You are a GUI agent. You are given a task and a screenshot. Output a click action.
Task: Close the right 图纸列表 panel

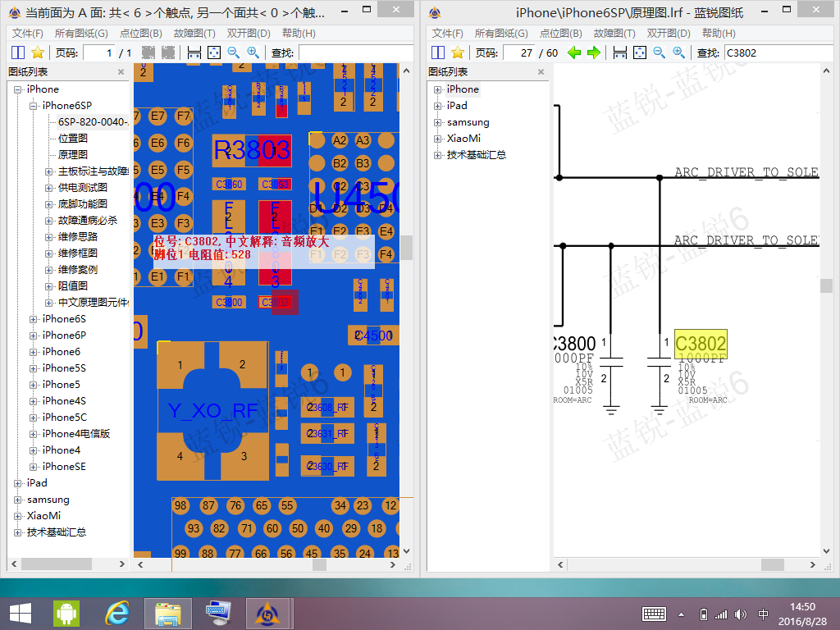(541, 72)
